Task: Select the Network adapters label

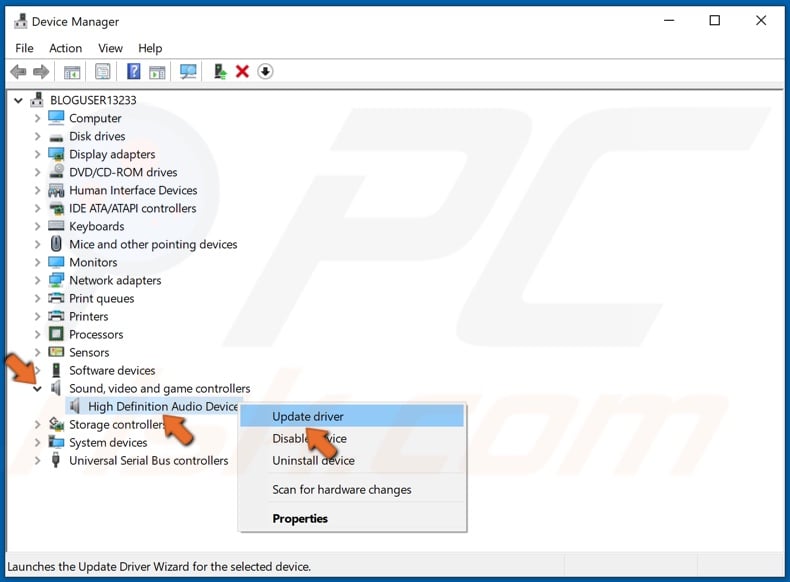Action: 115,280
